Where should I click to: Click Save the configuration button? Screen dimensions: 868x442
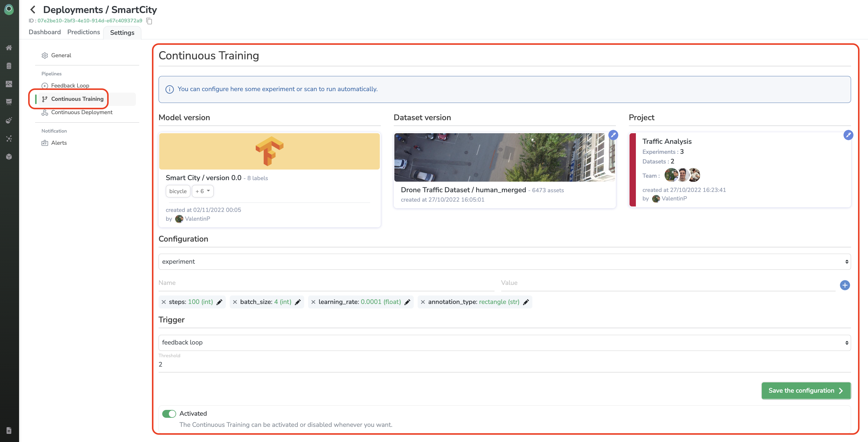pyautogui.click(x=805, y=391)
